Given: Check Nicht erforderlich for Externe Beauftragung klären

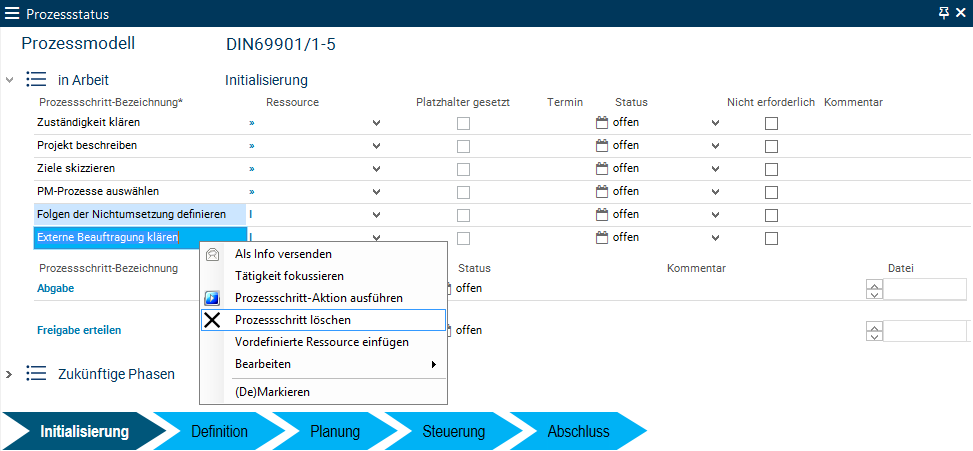Looking at the screenshot, I should click(x=771, y=238).
